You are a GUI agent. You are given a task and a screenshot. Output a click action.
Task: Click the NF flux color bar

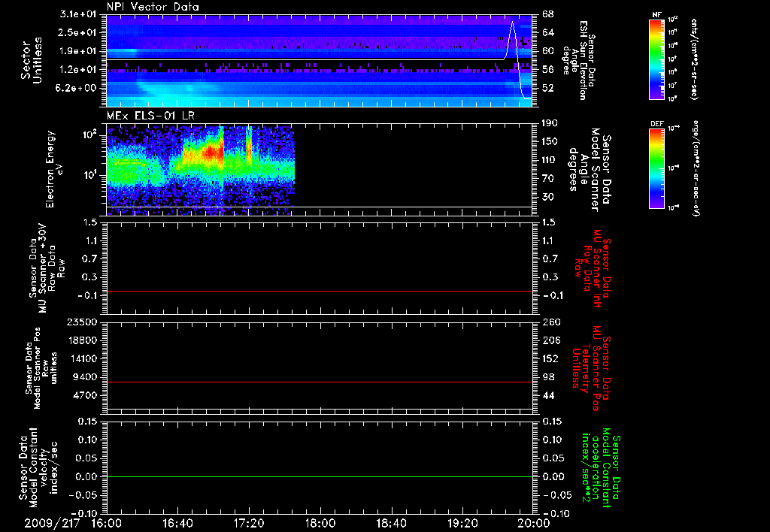point(657,59)
